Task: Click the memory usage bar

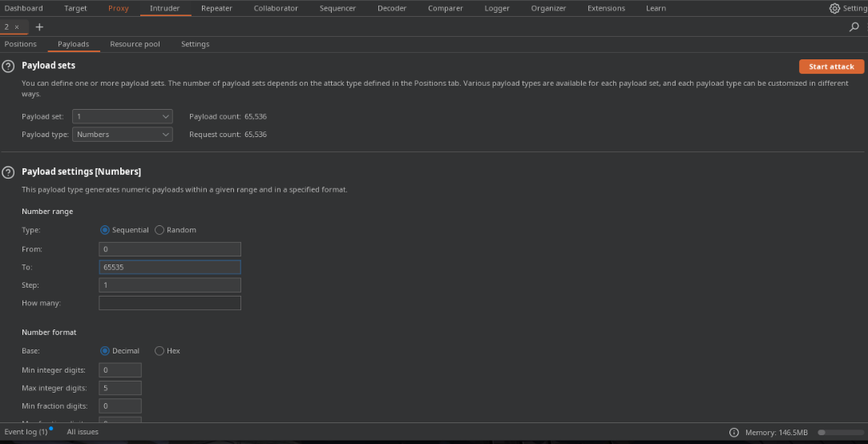Action: [840, 432]
